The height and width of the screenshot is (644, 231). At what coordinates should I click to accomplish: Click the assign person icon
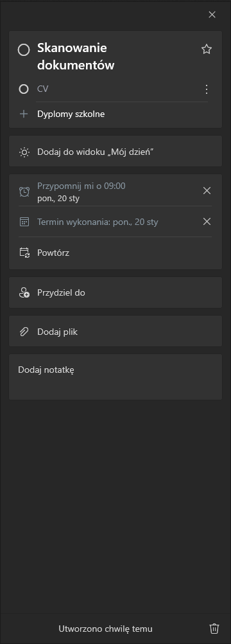click(x=24, y=293)
